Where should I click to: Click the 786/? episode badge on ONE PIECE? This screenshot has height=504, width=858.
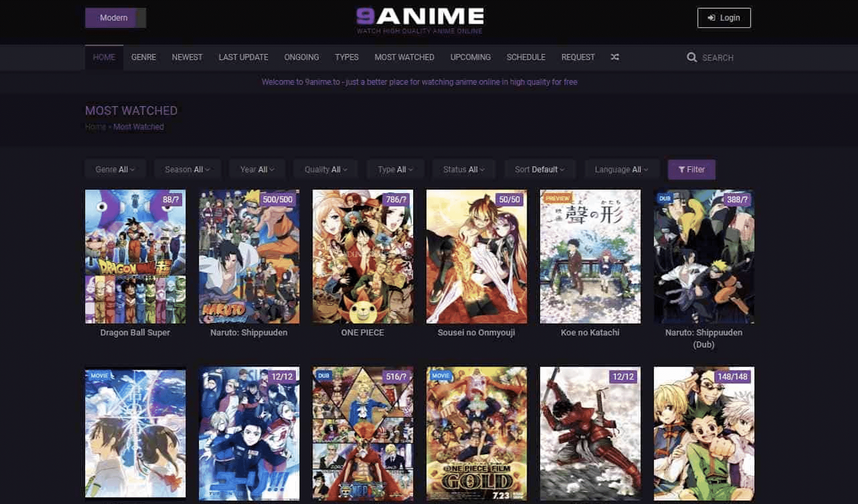coord(395,199)
